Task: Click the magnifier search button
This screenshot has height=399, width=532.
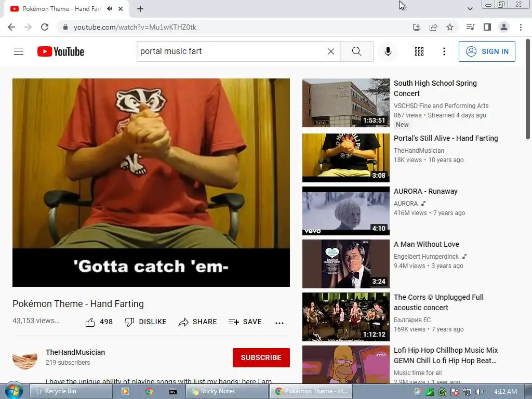Action: click(356, 51)
